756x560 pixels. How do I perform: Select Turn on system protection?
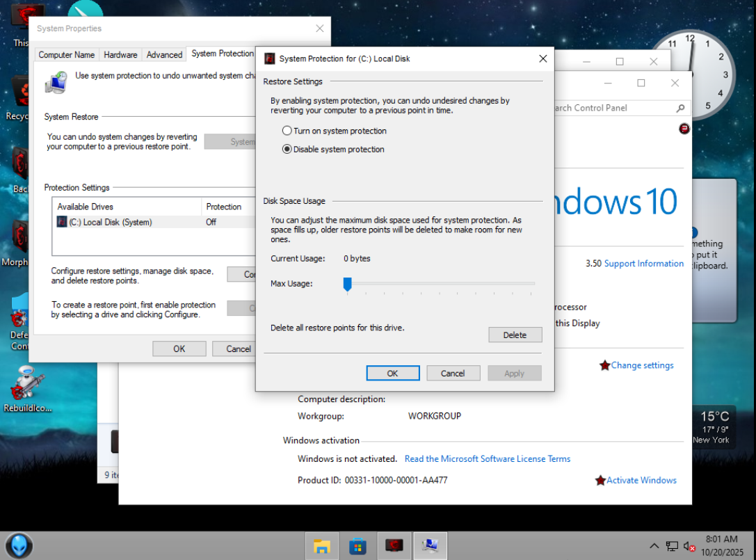[287, 131]
